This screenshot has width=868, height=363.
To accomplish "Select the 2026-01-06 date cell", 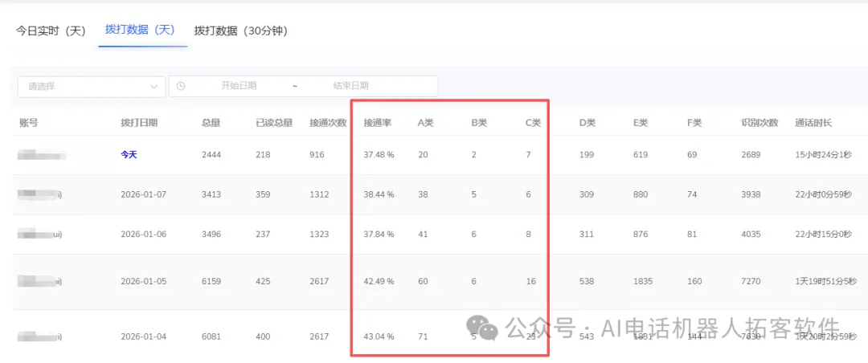I will (143, 235).
